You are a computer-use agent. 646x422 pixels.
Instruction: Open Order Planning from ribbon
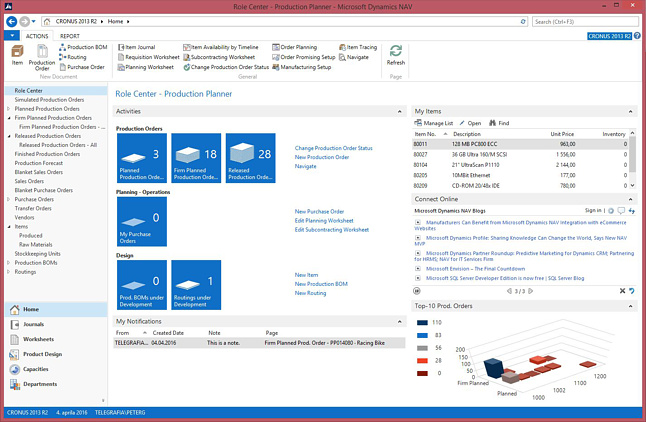(x=295, y=47)
